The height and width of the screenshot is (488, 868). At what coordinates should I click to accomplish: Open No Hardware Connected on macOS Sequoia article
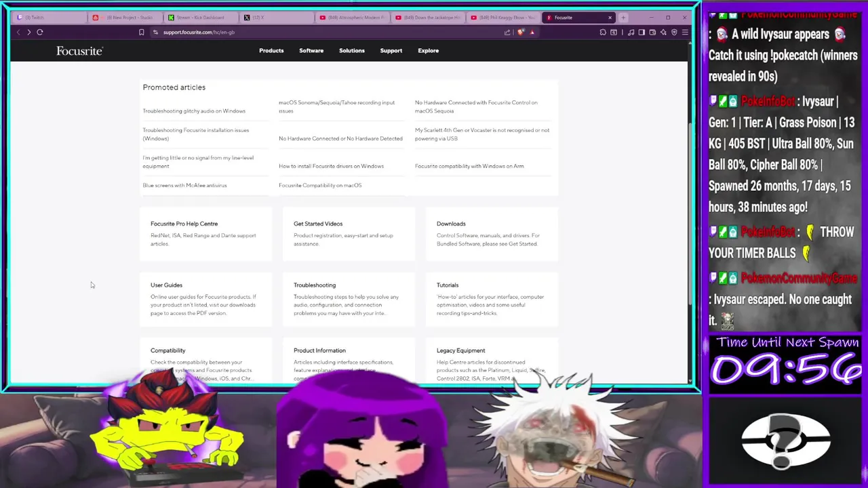tap(476, 106)
